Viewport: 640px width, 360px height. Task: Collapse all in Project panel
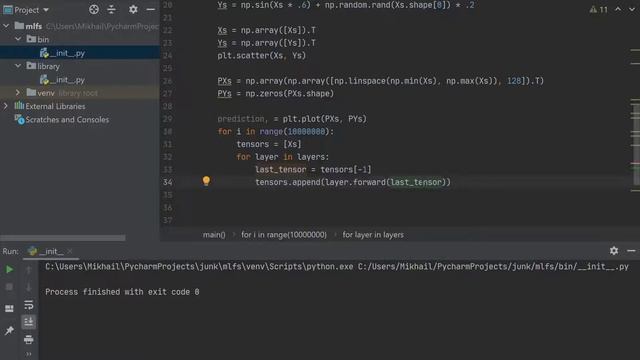click(x=111, y=9)
